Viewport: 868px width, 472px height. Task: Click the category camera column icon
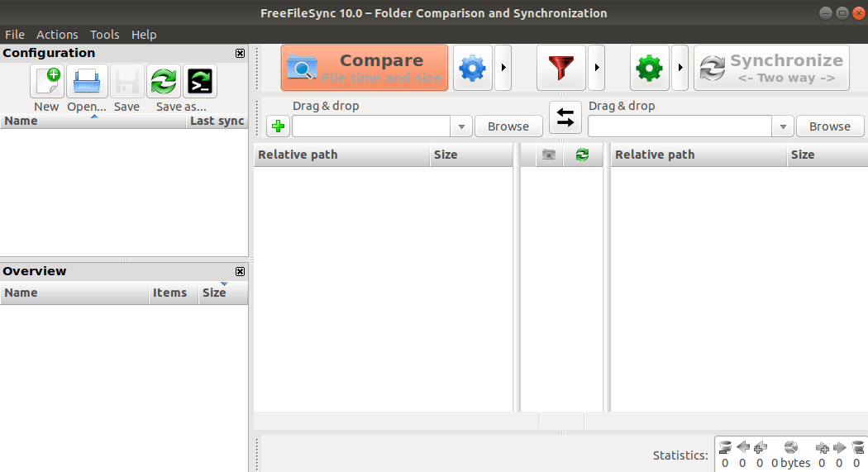[549, 155]
